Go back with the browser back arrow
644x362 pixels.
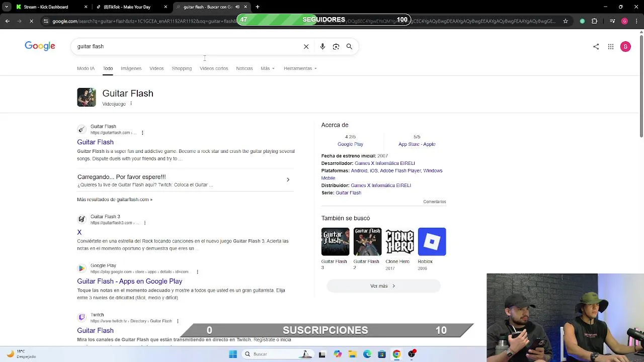7,21
